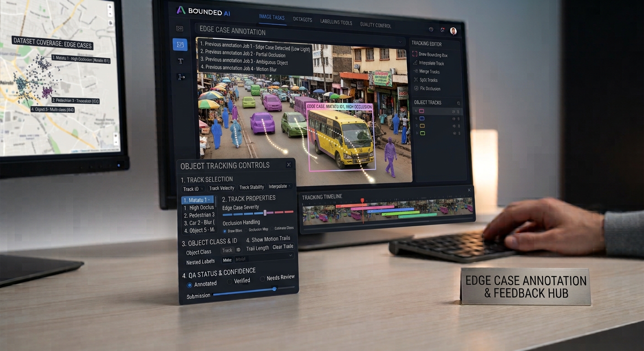Choose Interpolate Track in Tracking Editor

tap(428, 63)
